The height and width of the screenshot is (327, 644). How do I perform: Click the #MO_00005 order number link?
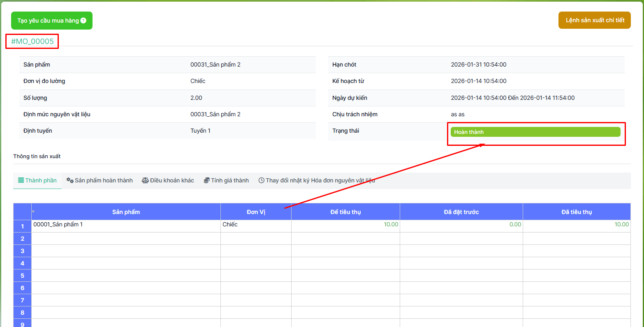(32, 41)
